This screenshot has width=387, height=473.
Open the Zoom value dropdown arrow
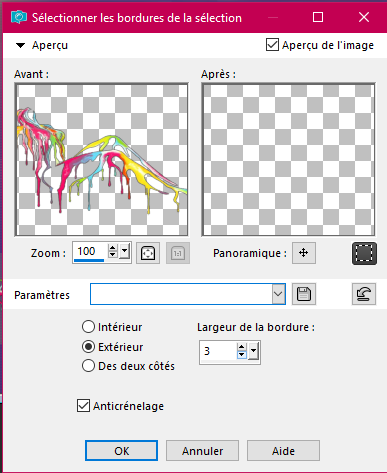124,251
